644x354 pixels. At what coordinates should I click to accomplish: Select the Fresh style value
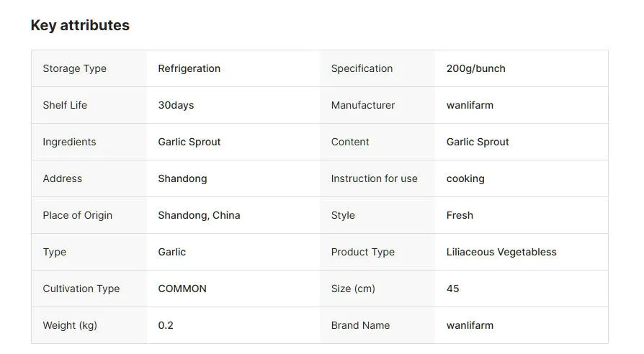[460, 215]
